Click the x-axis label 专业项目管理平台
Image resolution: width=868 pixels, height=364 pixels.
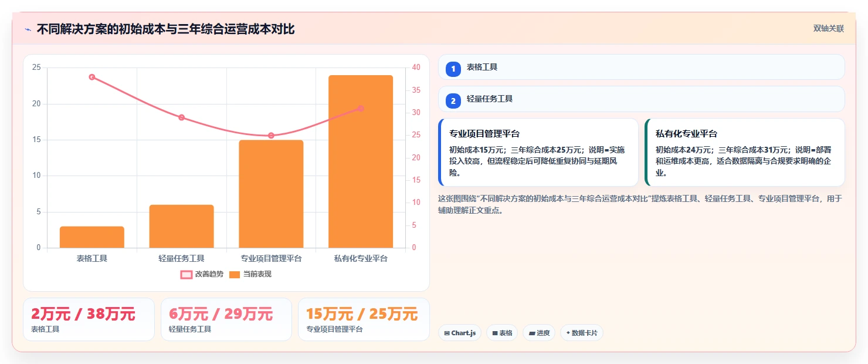click(x=271, y=258)
